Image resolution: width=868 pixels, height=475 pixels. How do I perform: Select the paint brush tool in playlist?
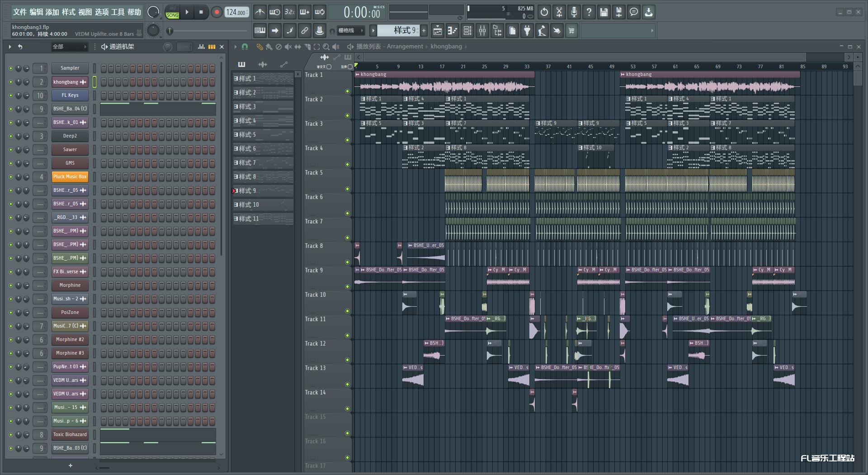pyautogui.click(x=269, y=47)
